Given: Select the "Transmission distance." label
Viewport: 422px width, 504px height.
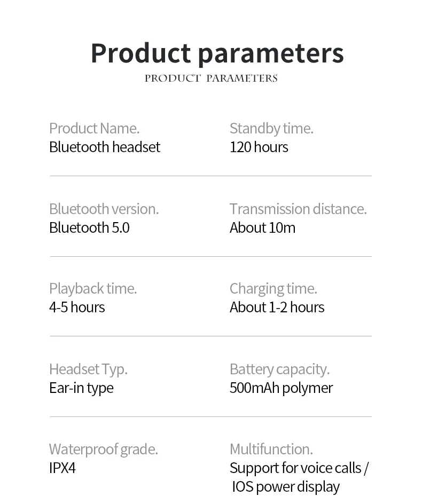Looking at the screenshot, I should (298, 209).
